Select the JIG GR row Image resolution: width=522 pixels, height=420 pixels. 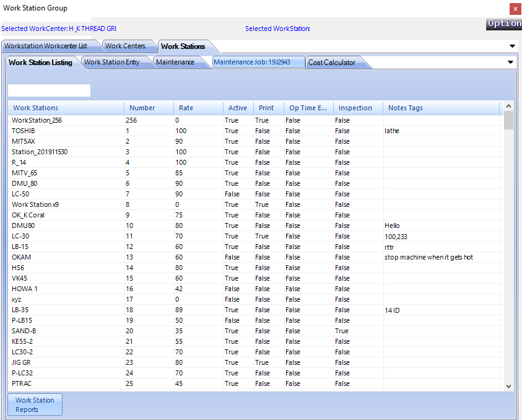255,362
